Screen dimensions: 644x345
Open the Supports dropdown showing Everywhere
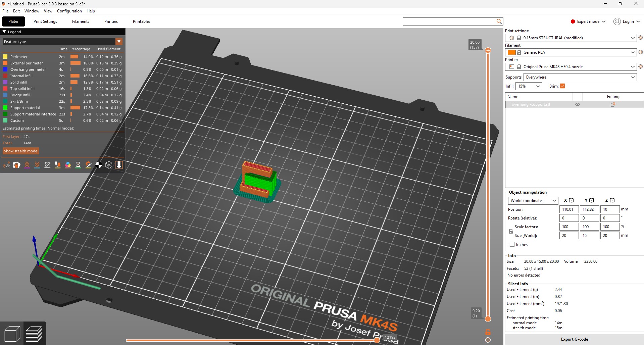(580, 77)
